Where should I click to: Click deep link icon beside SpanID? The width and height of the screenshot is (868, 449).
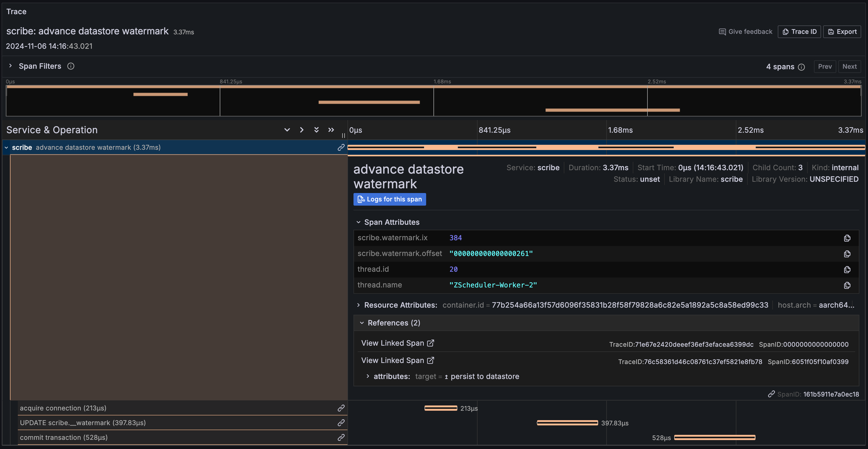click(771, 394)
